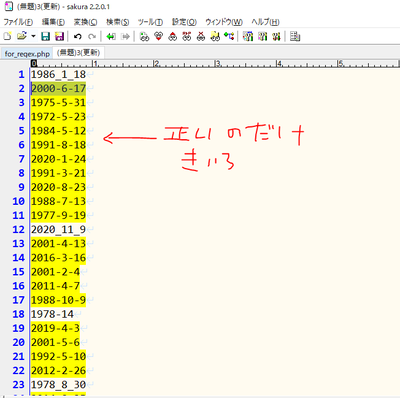400x398 pixels.
Task: Click the text 2020-8-23
Action: point(58,187)
